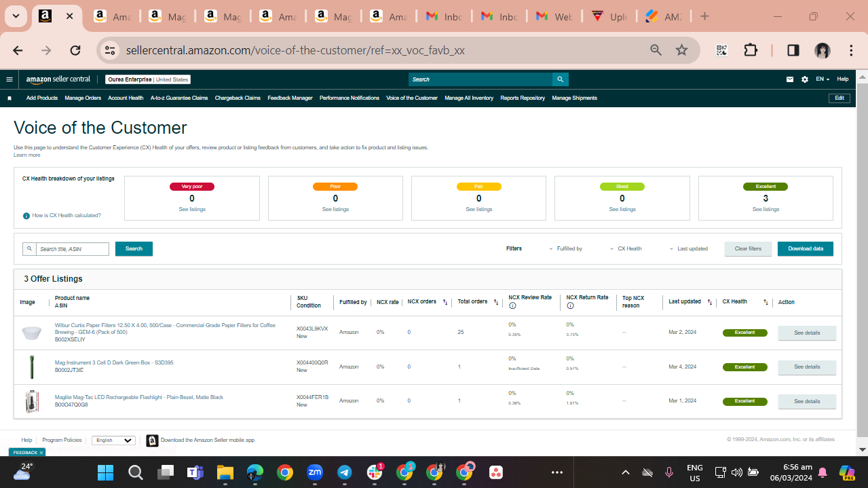Viewport: 868px width, 488px height.
Task: Expand the CX Health filter dropdown
Action: pos(626,249)
